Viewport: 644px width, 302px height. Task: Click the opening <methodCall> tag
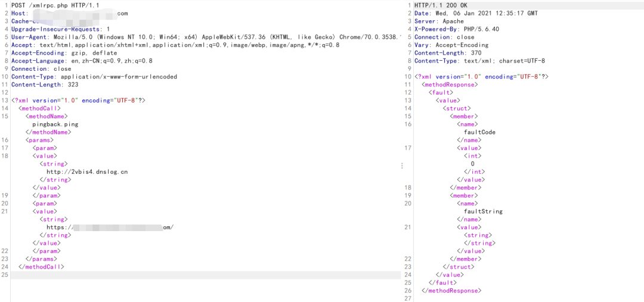pyautogui.click(x=39, y=108)
